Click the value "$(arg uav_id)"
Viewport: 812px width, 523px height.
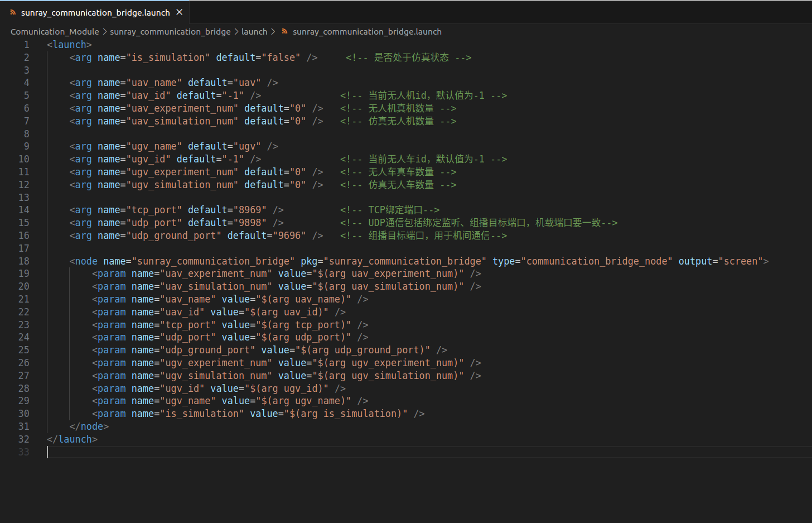coord(287,312)
